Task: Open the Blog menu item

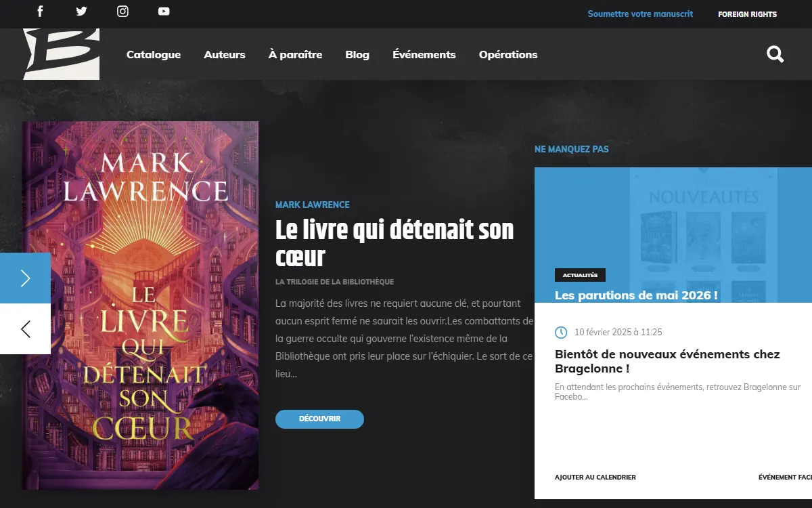Action: point(357,55)
